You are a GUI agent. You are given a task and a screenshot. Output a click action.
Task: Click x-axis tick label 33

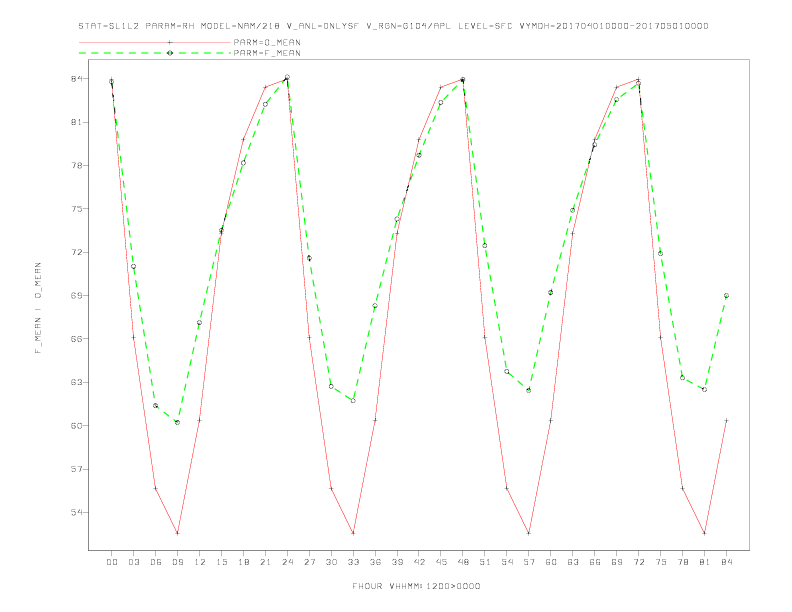pos(353,562)
